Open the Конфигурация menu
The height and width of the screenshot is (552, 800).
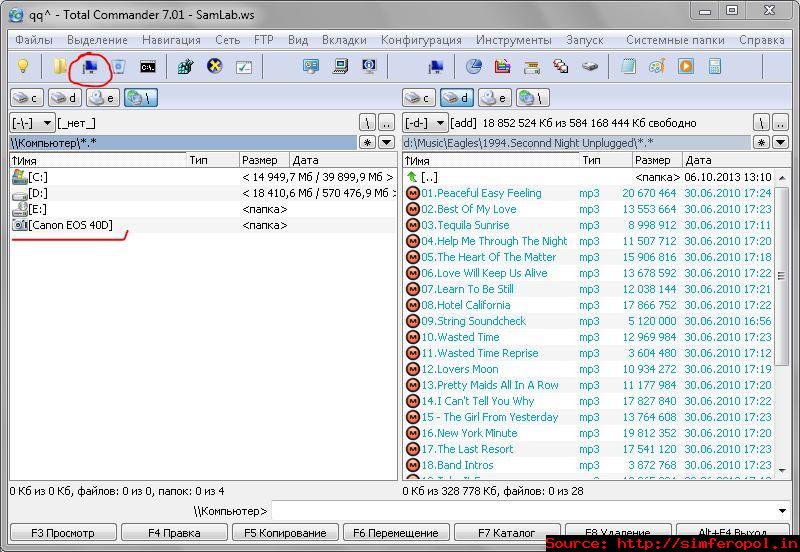tap(421, 40)
